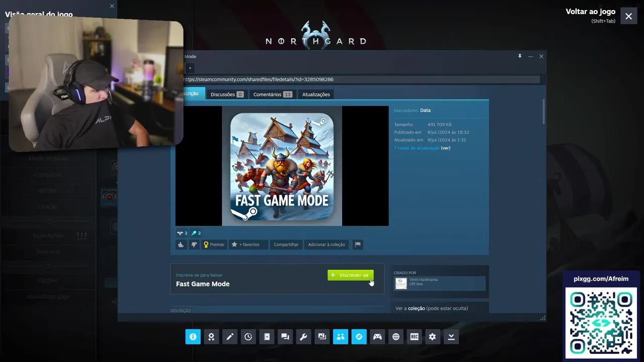Collapse overlay toolbar with down-arrow icon
Image resolution: width=644 pixels, height=362 pixels.
[451, 337]
